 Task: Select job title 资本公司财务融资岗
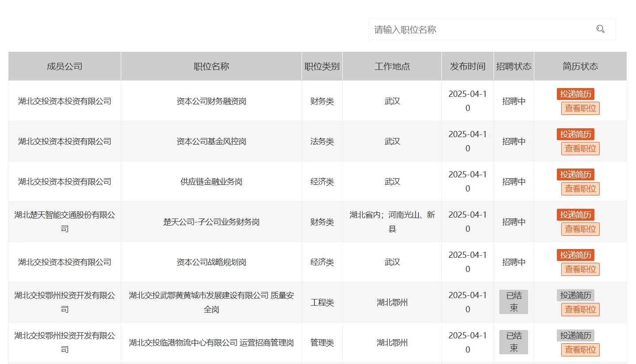tap(211, 101)
